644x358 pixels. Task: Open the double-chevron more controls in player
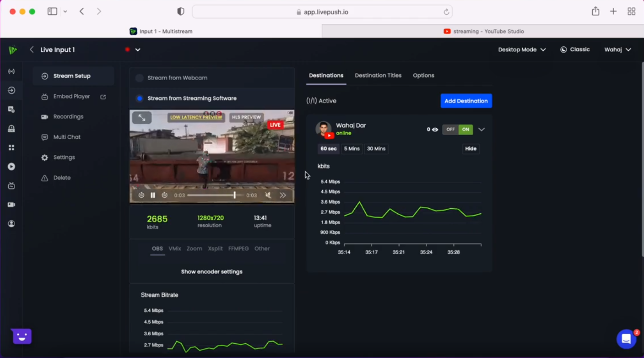pyautogui.click(x=283, y=195)
